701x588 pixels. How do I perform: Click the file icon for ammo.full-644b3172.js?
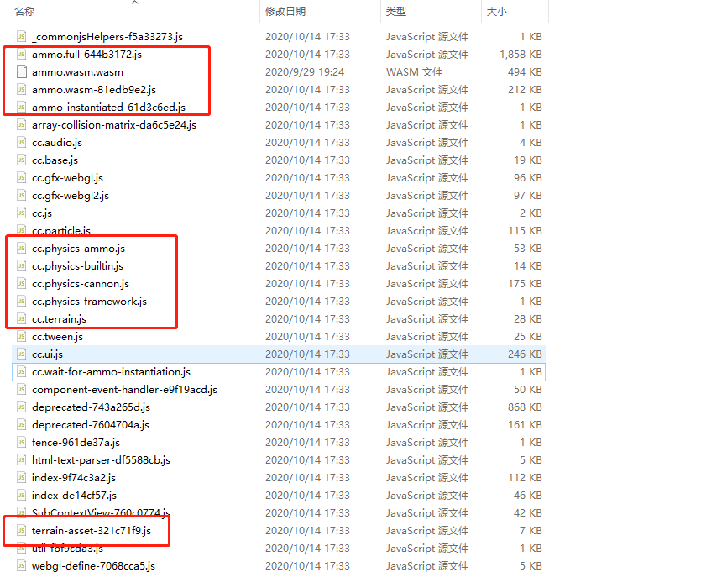pos(22,54)
